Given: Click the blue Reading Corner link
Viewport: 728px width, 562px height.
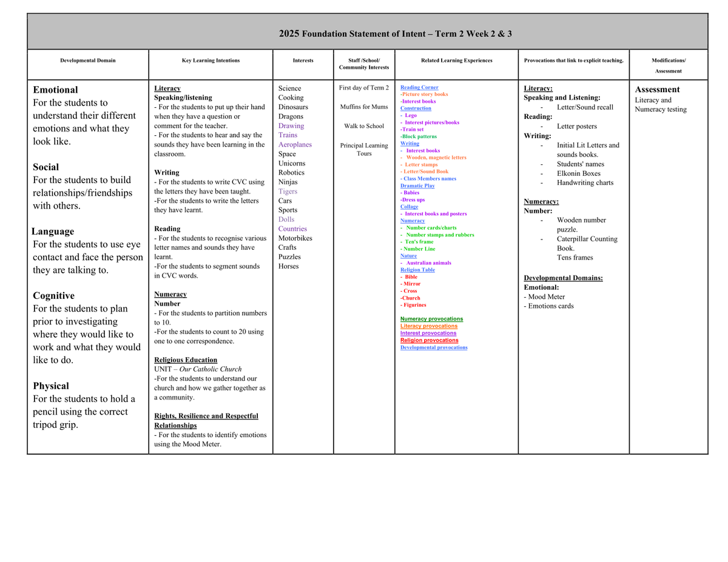Looking at the screenshot, I should pyautogui.click(x=419, y=88).
